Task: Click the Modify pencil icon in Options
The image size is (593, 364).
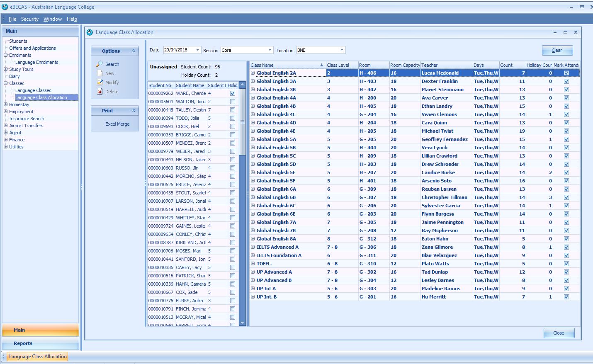Action: click(100, 83)
